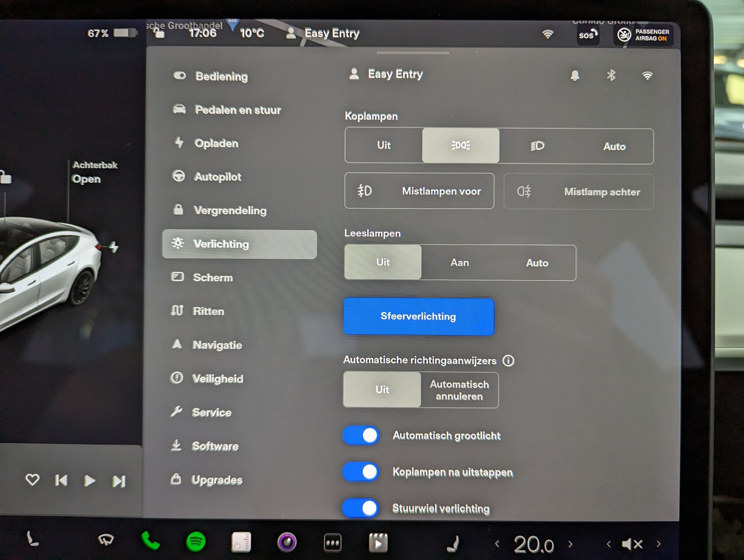Switch to the Navigatie settings tab
744x560 pixels.
(217, 345)
